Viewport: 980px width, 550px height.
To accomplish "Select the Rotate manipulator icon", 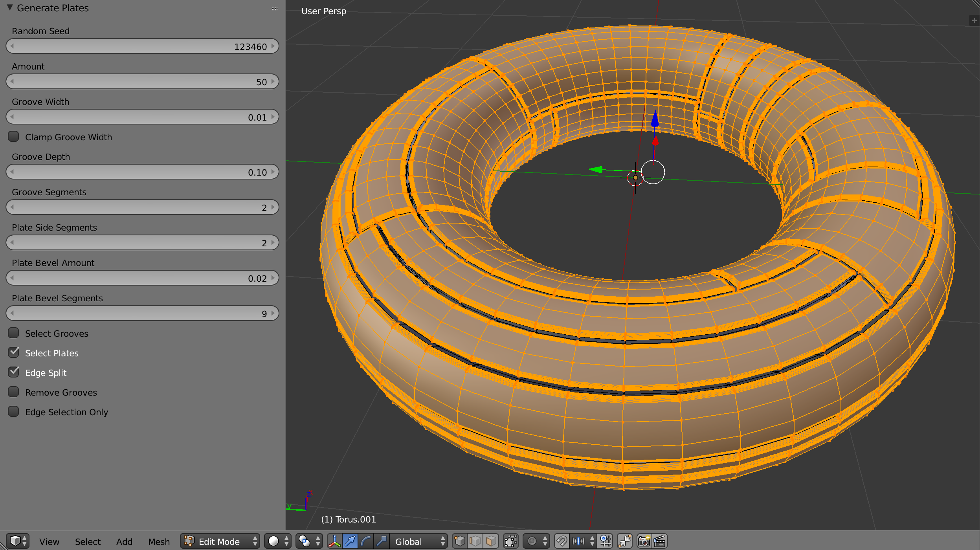I will pyautogui.click(x=366, y=541).
